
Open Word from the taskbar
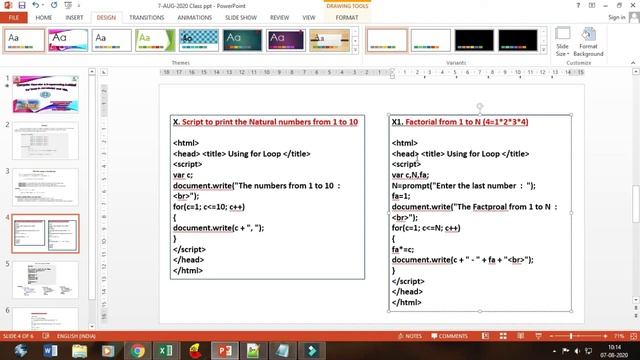click(50, 351)
